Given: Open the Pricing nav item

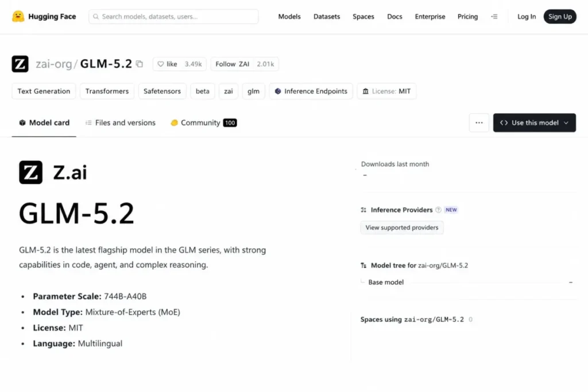Looking at the screenshot, I should click(467, 17).
